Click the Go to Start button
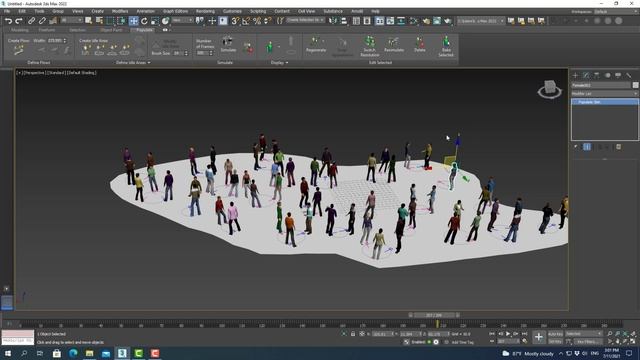The width and height of the screenshot is (640, 360). click(491, 334)
